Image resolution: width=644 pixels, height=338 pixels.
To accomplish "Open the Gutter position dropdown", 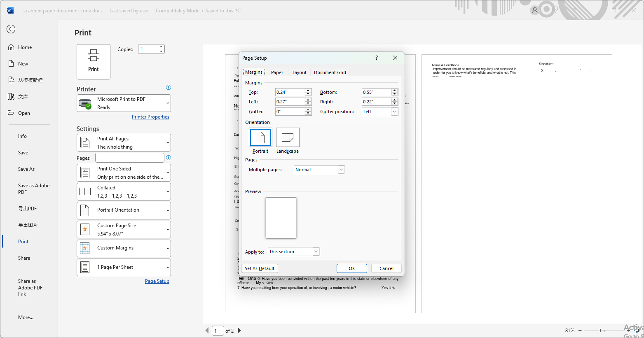I will click(393, 111).
